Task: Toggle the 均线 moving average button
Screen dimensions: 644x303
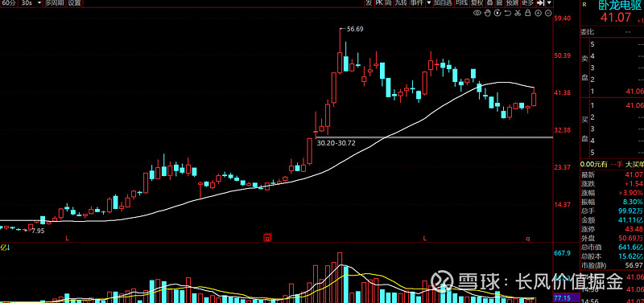Action: click(x=462, y=3)
